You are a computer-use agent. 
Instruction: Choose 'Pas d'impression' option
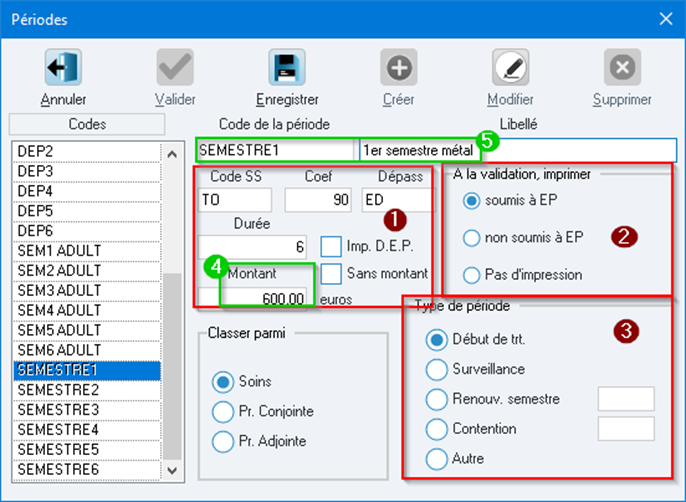point(472,275)
